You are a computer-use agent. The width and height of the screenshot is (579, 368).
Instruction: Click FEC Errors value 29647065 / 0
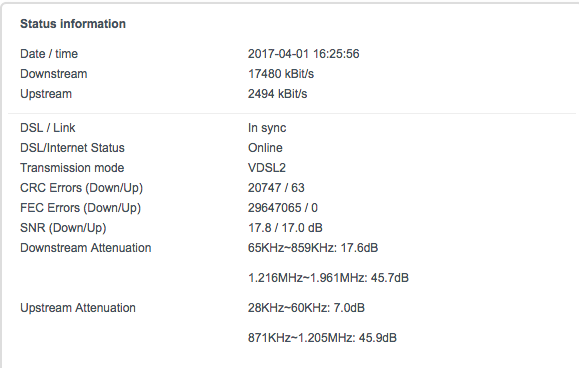[x=282, y=207]
